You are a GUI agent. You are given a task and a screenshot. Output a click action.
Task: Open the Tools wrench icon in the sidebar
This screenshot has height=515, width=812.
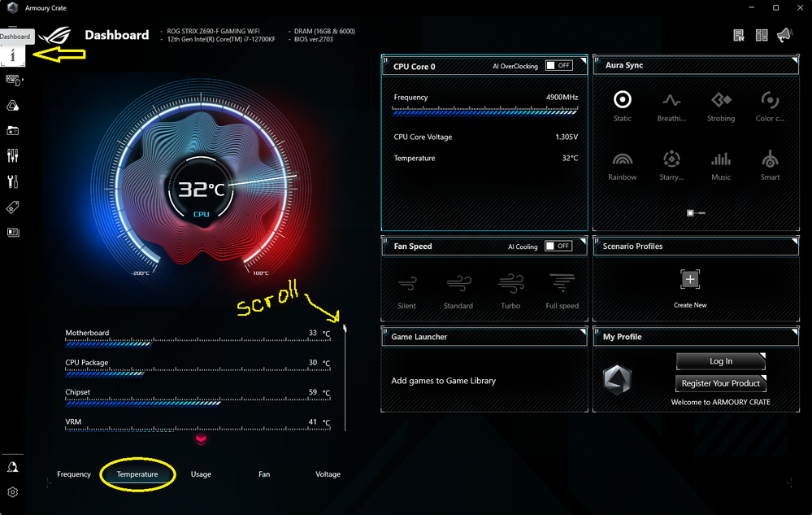click(x=13, y=181)
